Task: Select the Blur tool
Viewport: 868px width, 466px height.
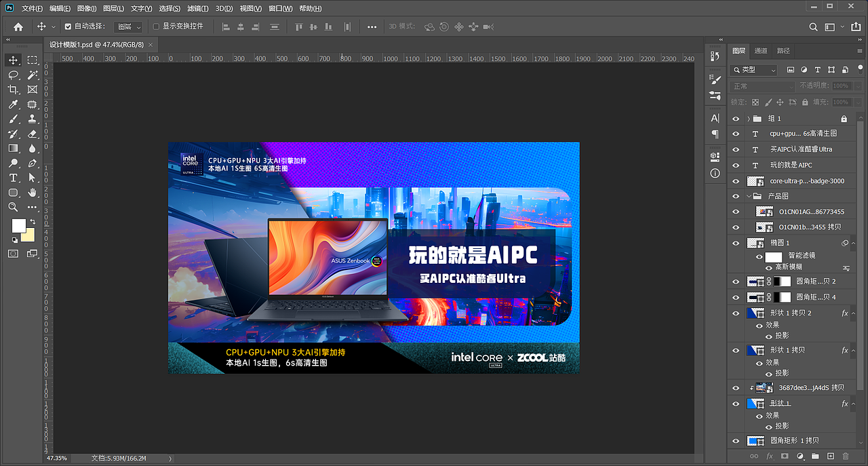Action: point(32,148)
